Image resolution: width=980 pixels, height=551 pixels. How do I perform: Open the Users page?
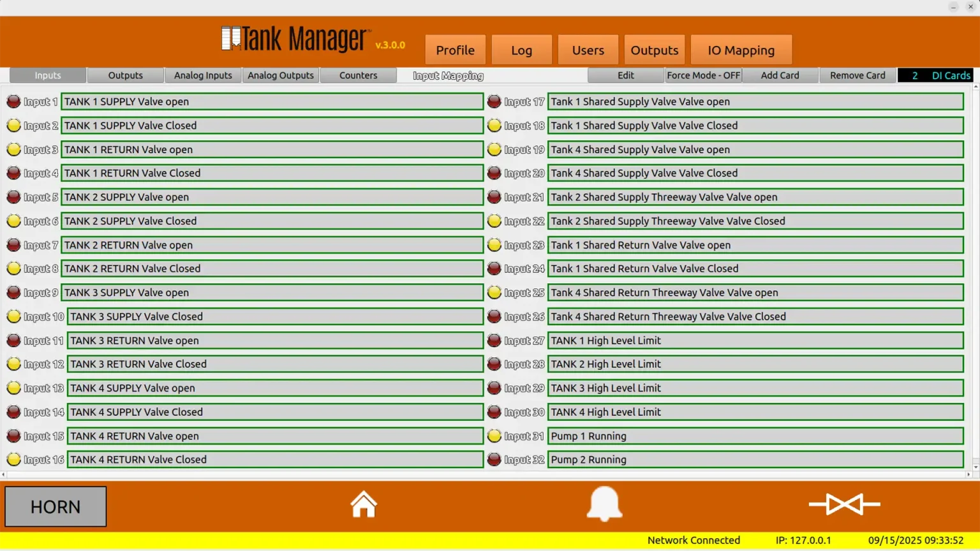click(x=588, y=50)
